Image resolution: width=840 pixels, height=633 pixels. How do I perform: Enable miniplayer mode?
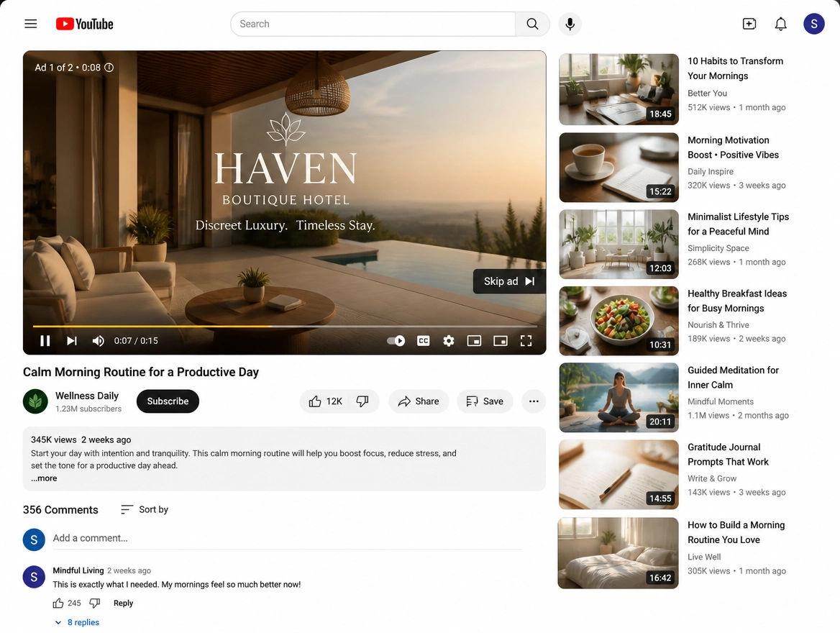pyautogui.click(x=474, y=340)
